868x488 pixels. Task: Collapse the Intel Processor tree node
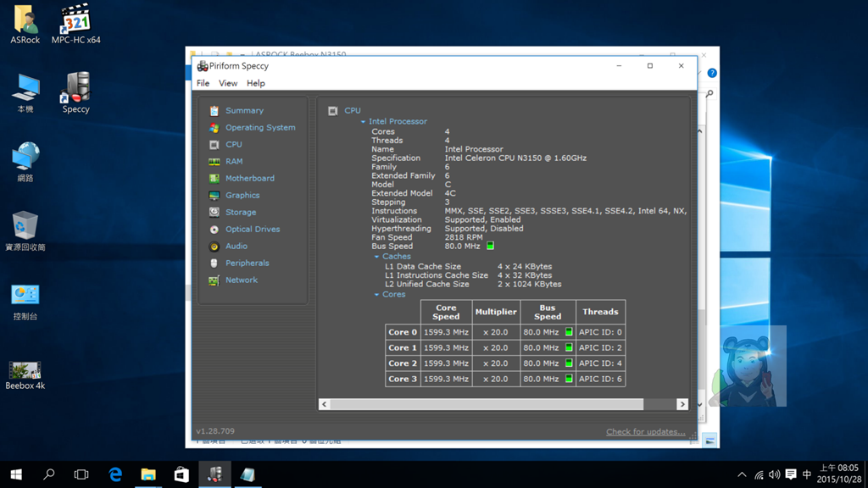363,122
